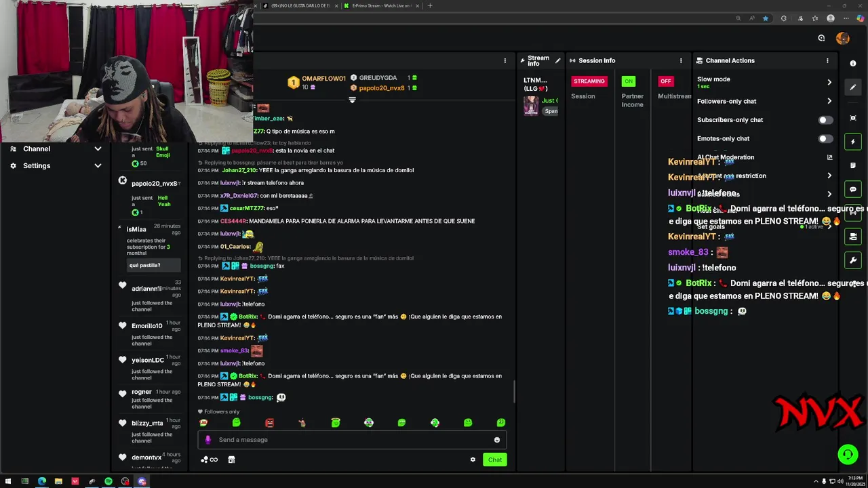The image size is (868, 488).
Task: Click blizzy_mta follow activity entry
Action: coord(149,430)
